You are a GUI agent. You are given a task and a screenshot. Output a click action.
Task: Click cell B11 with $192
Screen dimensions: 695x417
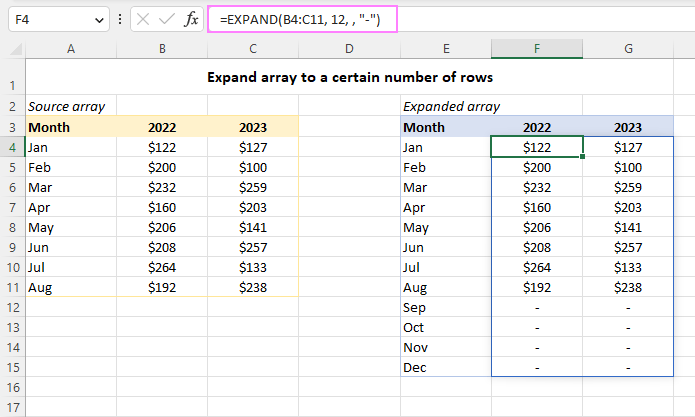pyautogui.click(x=162, y=287)
